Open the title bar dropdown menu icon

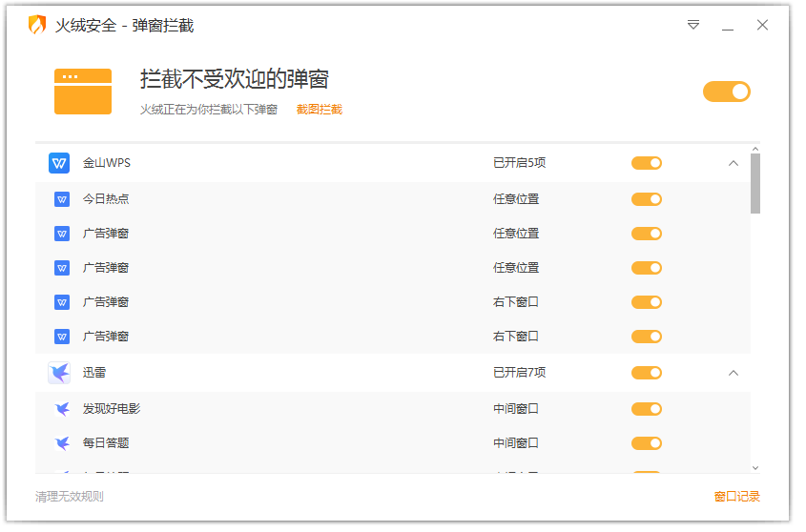coord(693,25)
